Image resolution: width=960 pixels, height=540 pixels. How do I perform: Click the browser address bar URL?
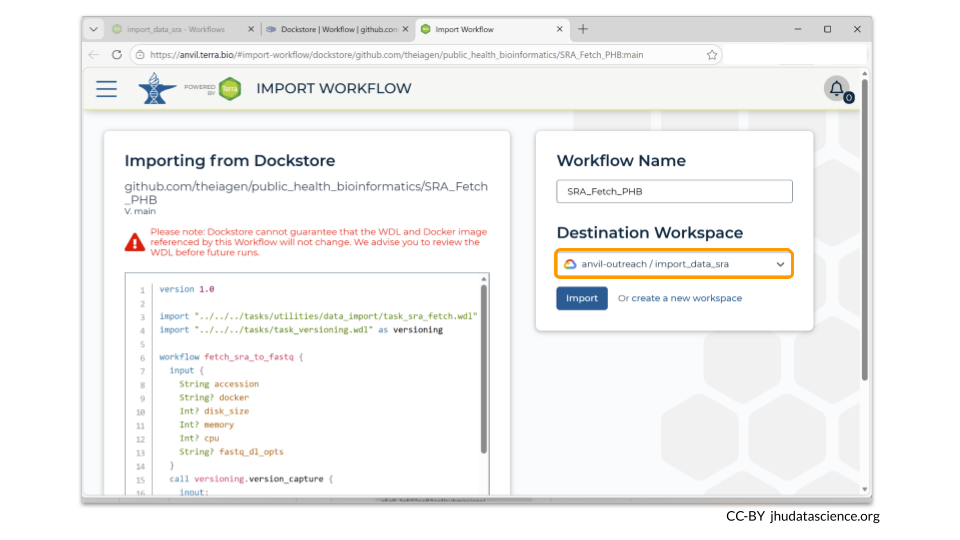tap(396, 54)
